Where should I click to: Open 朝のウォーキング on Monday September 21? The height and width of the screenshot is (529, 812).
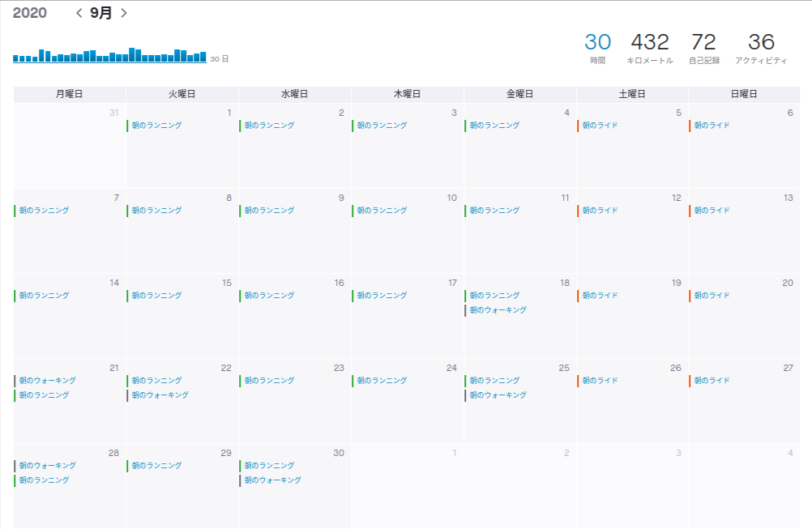pyautogui.click(x=48, y=381)
